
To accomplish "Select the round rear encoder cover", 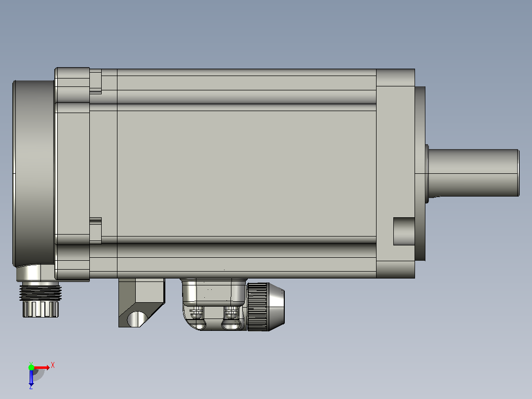I will pos(34,173).
